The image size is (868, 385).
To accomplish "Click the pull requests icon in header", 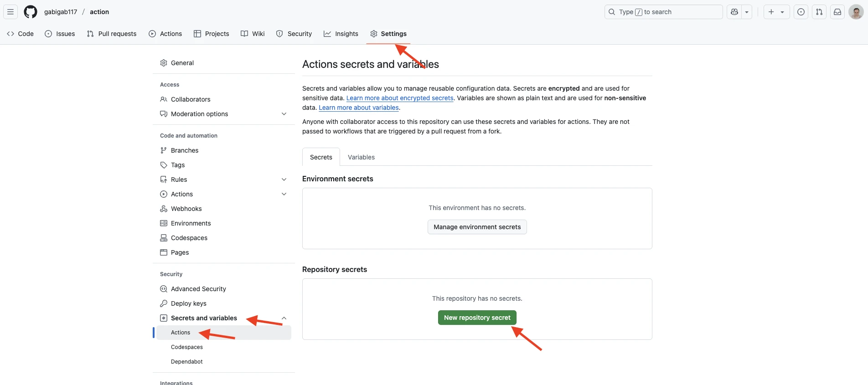I will [819, 12].
